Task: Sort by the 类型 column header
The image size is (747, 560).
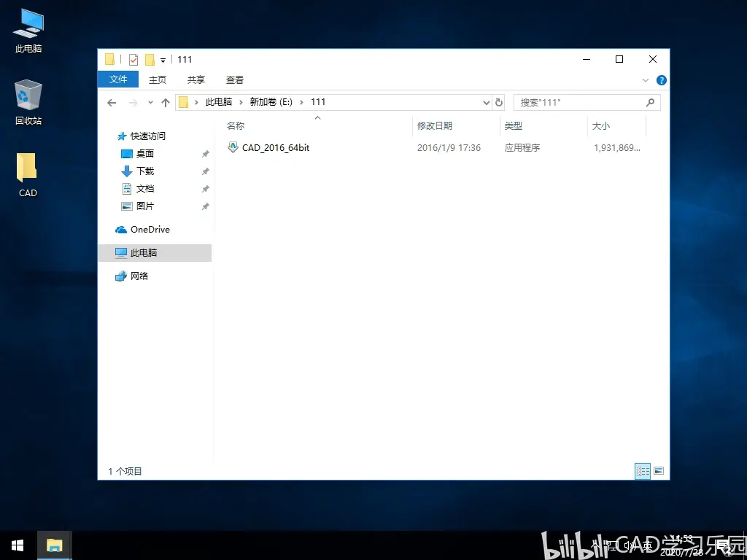Action: (513, 125)
